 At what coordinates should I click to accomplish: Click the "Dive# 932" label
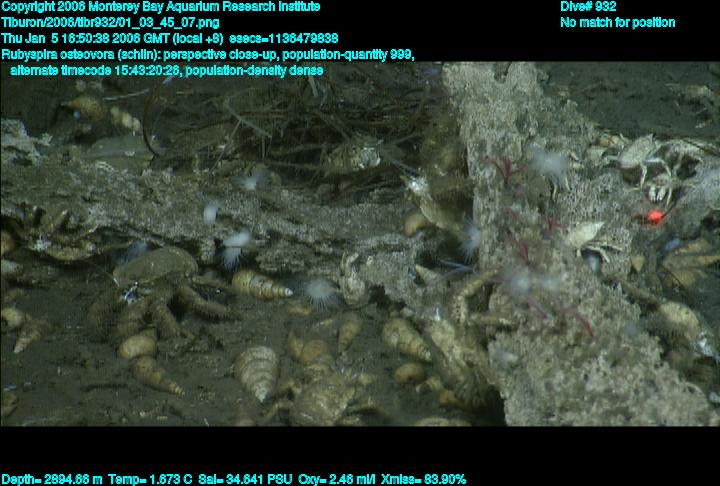(x=588, y=7)
